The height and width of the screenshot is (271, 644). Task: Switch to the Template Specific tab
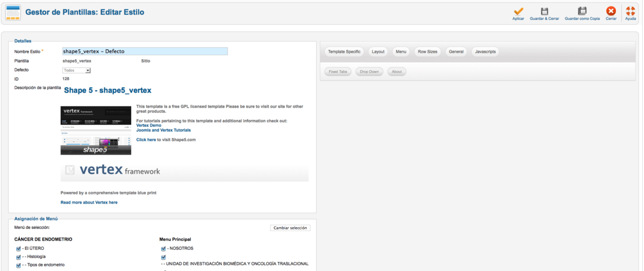344,52
